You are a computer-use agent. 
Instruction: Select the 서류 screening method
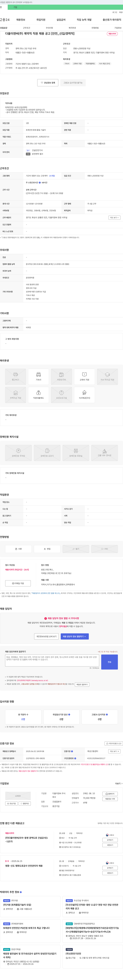[x=18, y=549]
